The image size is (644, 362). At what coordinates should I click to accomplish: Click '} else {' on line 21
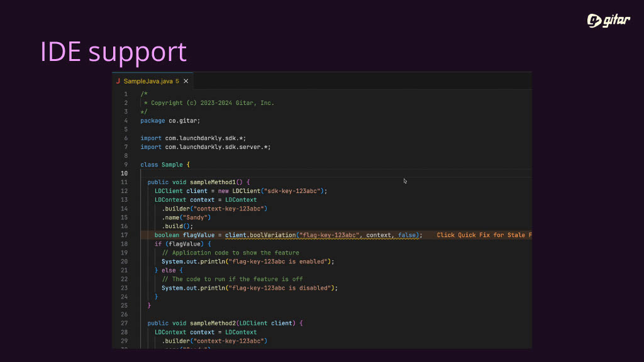click(169, 270)
